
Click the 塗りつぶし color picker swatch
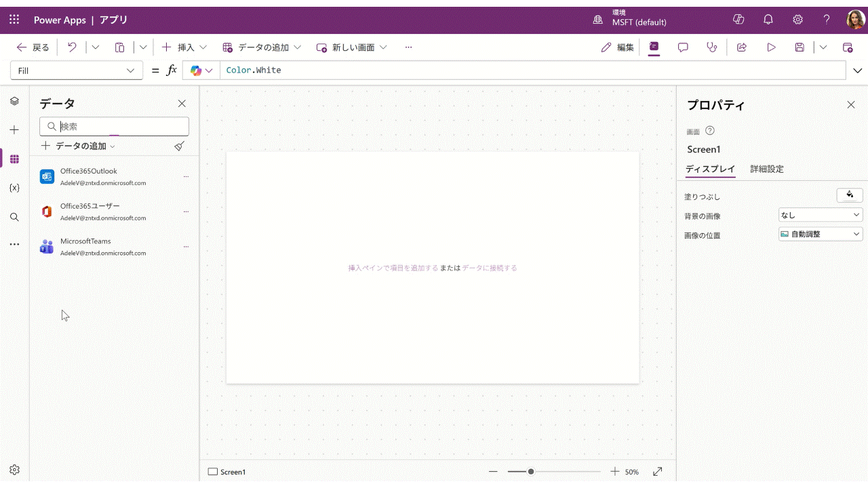pos(850,195)
